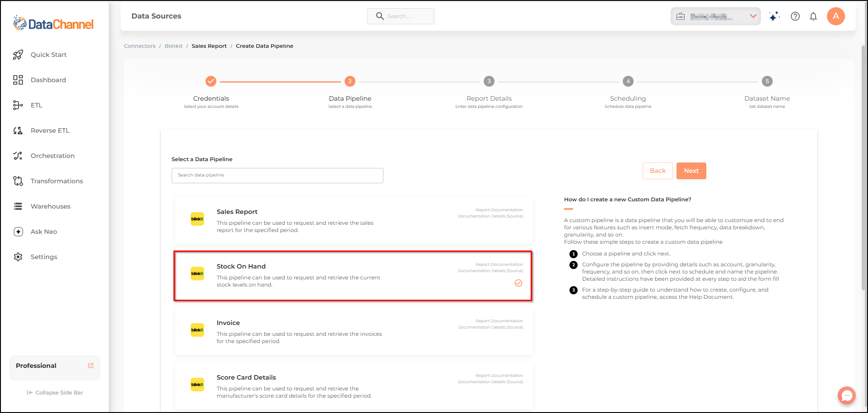The height and width of the screenshot is (413, 868).
Task: Click the DataChannel logo
Action: 53,23
